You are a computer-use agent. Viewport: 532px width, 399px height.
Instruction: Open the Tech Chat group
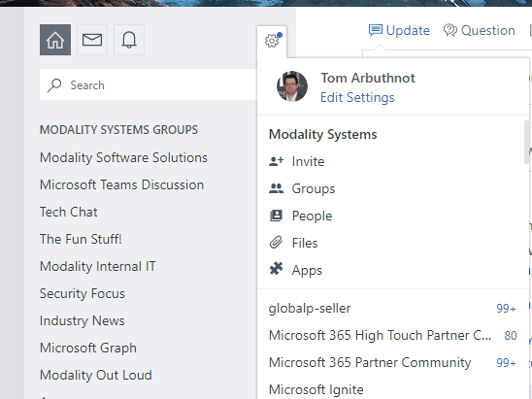[x=69, y=212]
